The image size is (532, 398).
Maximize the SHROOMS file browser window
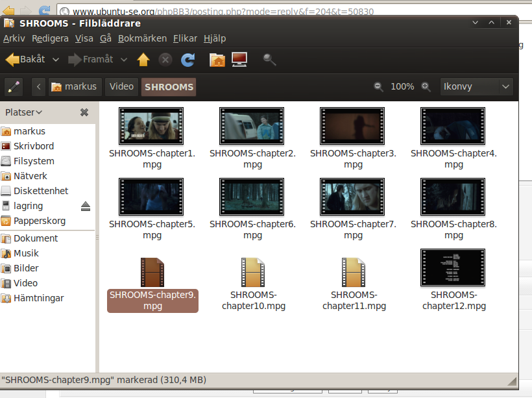(x=491, y=23)
